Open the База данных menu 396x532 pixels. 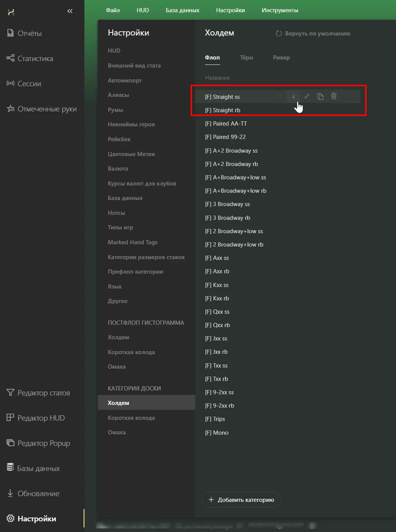(182, 10)
